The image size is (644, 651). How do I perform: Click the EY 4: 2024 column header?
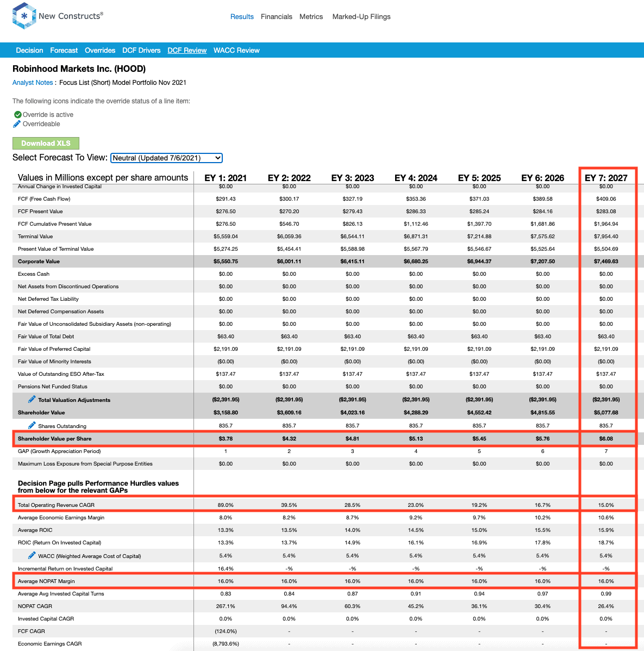tap(416, 178)
